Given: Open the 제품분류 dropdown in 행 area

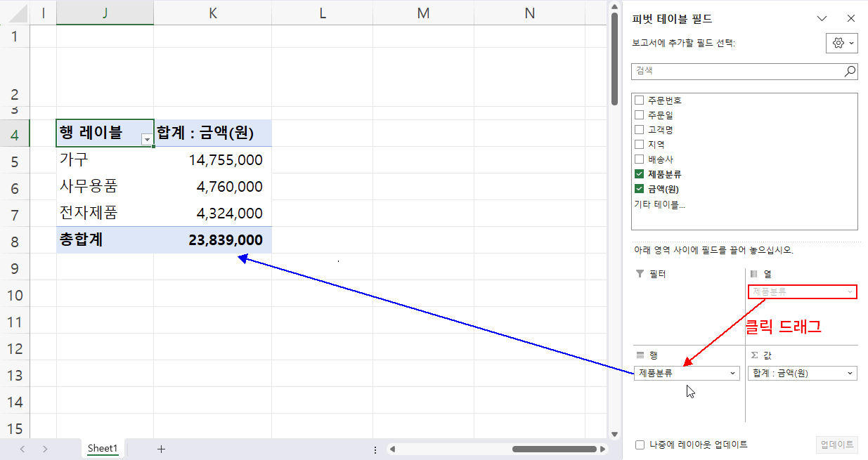Looking at the screenshot, I should tap(733, 373).
